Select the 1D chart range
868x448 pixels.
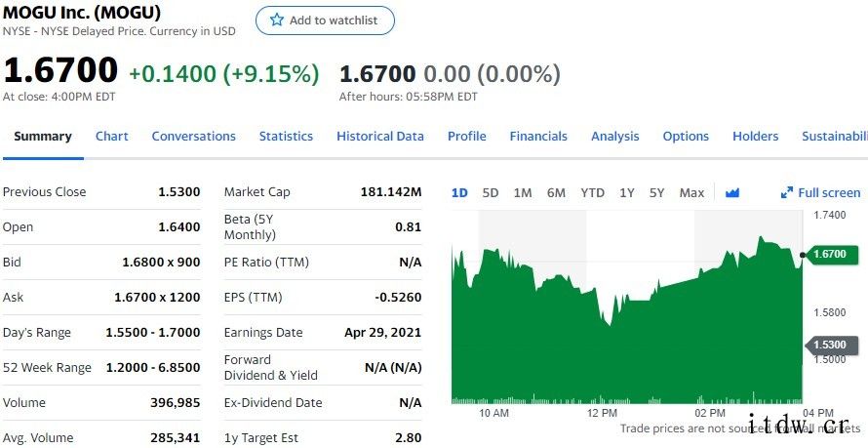[459, 192]
